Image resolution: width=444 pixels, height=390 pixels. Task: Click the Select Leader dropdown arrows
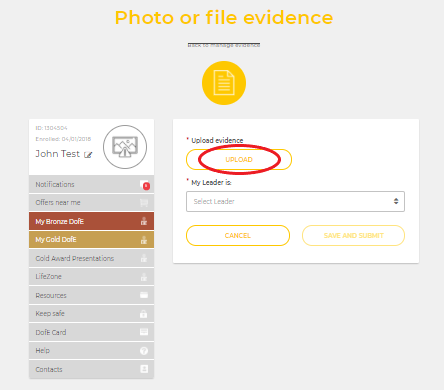point(396,201)
